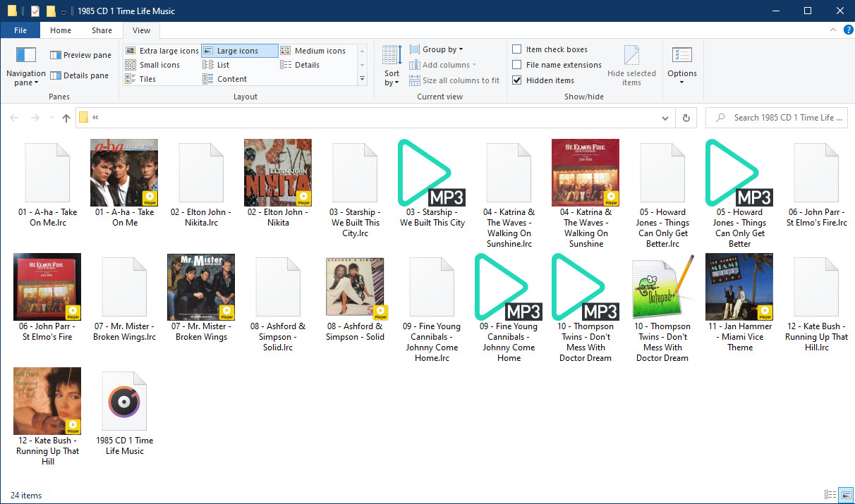The height and width of the screenshot is (504, 855).
Task: Switch to the Share ribbon tab
Action: [x=102, y=30]
